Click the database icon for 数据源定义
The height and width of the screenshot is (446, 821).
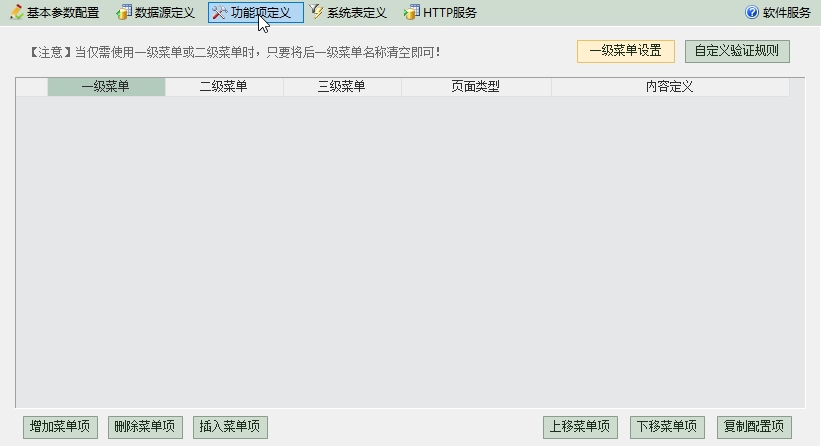click(x=124, y=13)
